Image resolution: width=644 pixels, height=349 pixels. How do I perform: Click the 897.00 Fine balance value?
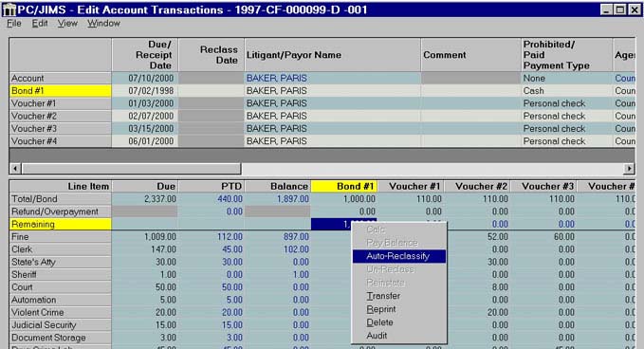pyautogui.click(x=296, y=237)
